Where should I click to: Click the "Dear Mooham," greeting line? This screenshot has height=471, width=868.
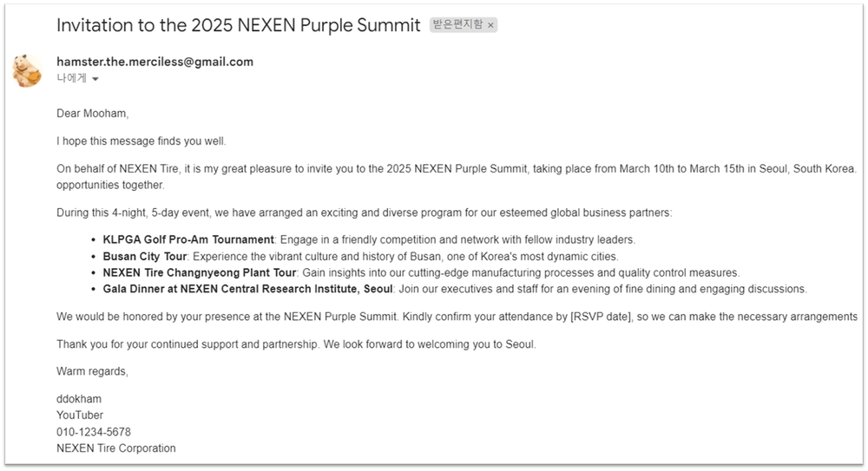point(92,113)
